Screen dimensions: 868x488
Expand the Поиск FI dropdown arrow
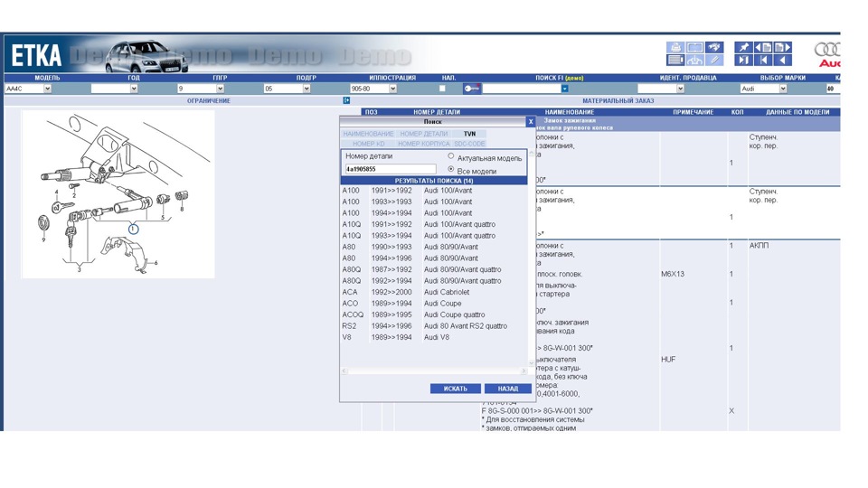click(x=564, y=89)
